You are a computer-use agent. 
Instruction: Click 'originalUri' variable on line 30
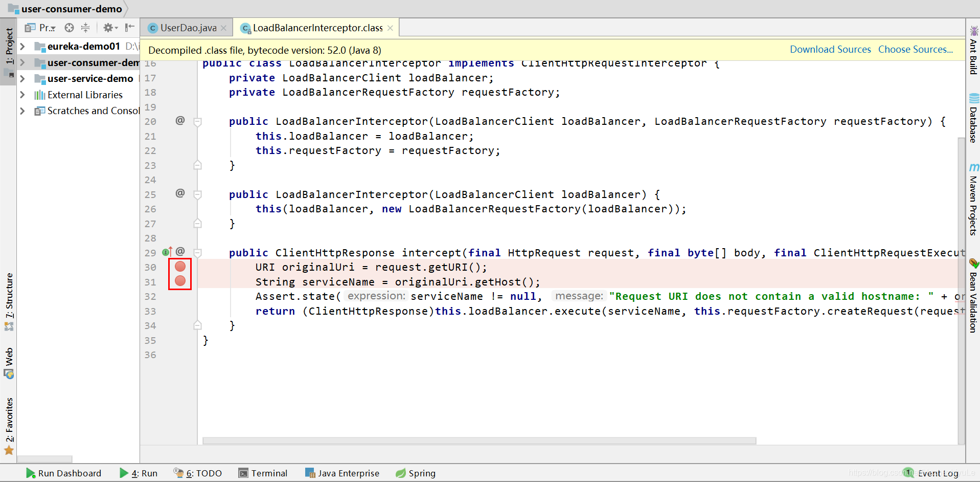[318, 267]
